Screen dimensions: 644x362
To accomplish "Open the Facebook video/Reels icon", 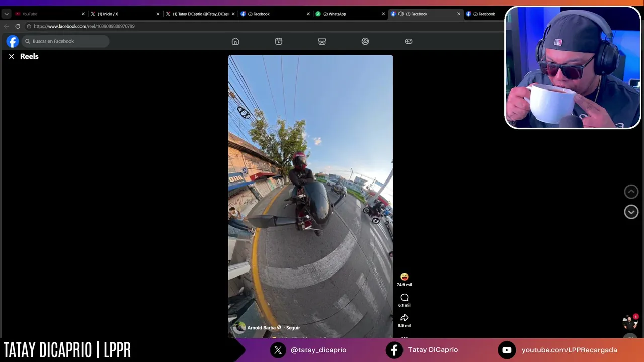I will 279,41.
